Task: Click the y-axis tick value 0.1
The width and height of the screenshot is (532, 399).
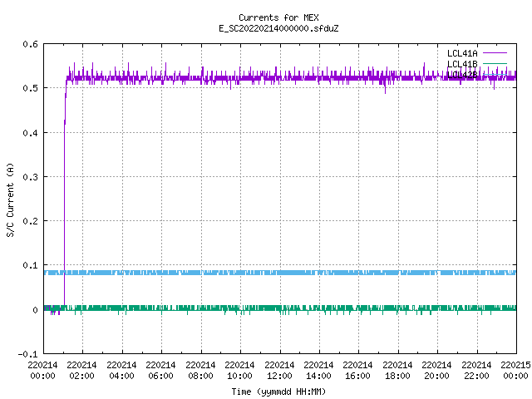Action: [30, 265]
